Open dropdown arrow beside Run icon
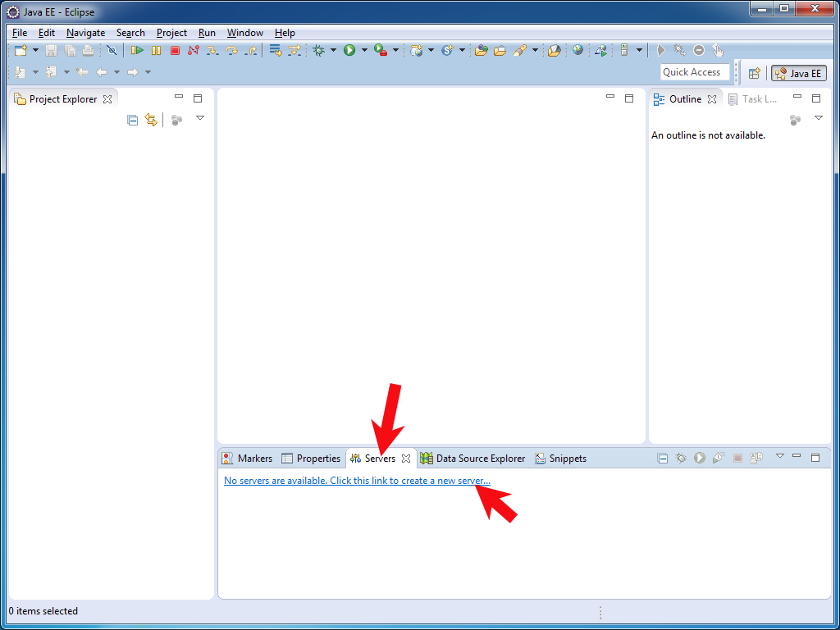The height and width of the screenshot is (630, 840). (364, 50)
